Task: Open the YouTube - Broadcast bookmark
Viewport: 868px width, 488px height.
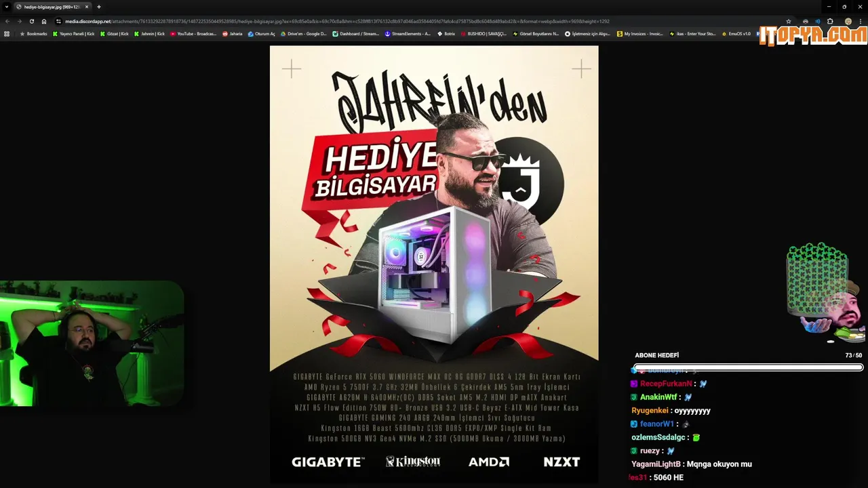Action: click(x=193, y=33)
